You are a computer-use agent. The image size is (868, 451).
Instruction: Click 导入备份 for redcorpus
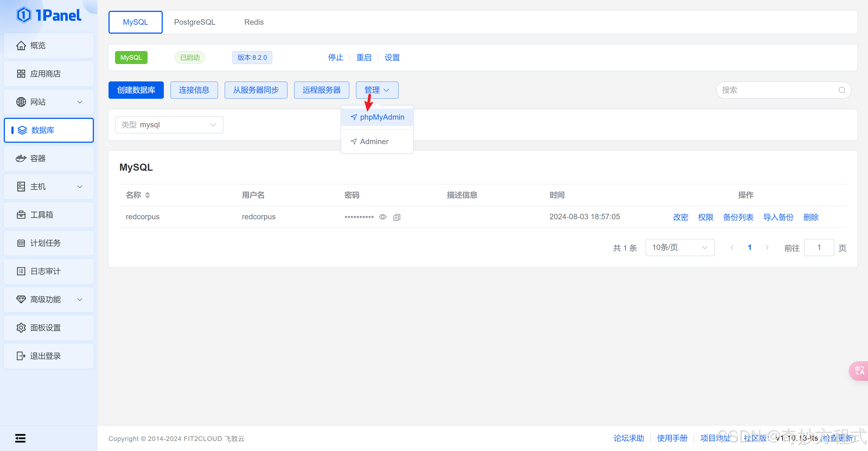point(778,217)
